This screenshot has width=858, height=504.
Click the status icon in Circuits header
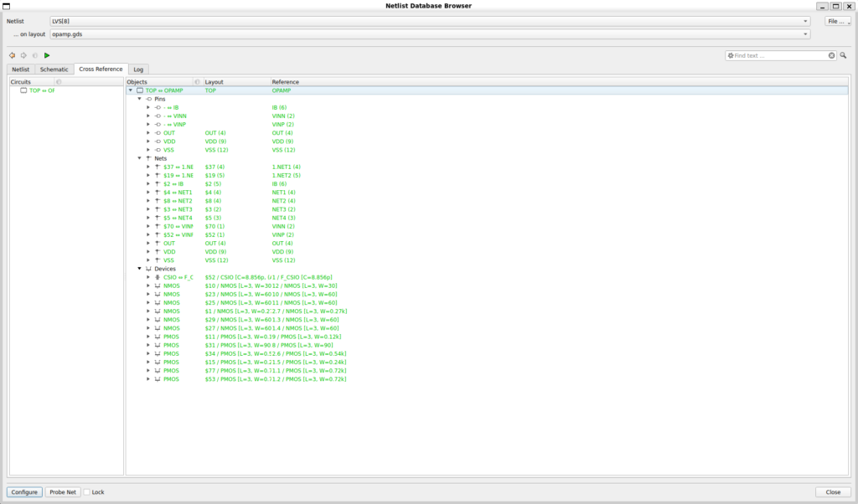click(58, 82)
